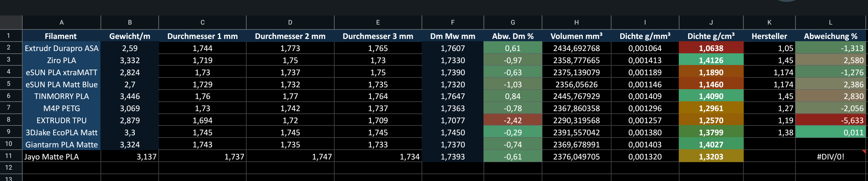
Task: Select the 'Extrudr Durapro ASA' cell
Action: pos(62,48)
